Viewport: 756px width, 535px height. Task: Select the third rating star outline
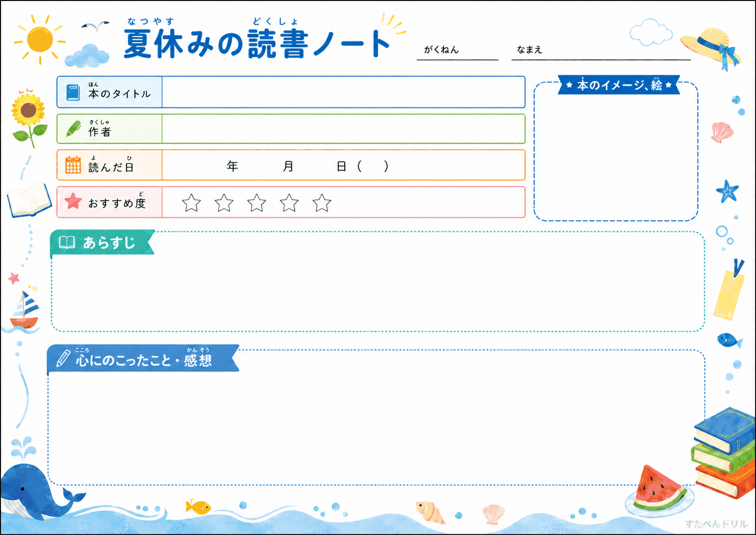pyautogui.click(x=257, y=203)
